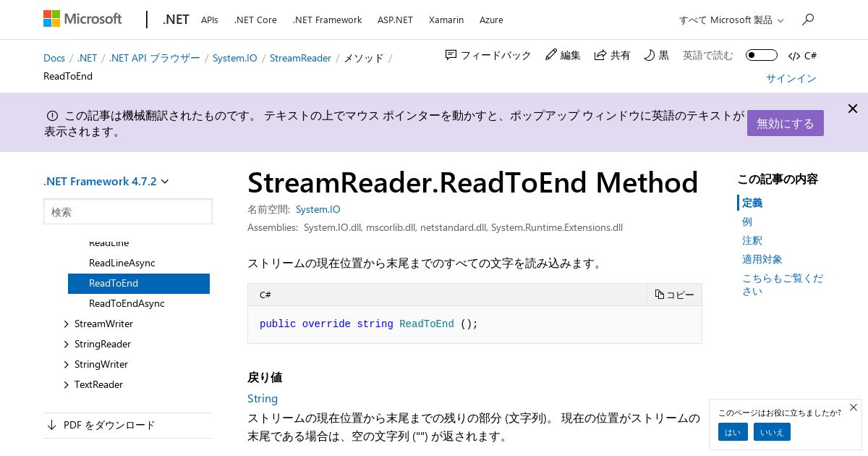Open the Xamarin menu item
This screenshot has width=868, height=456.
pyautogui.click(x=446, y=20)
